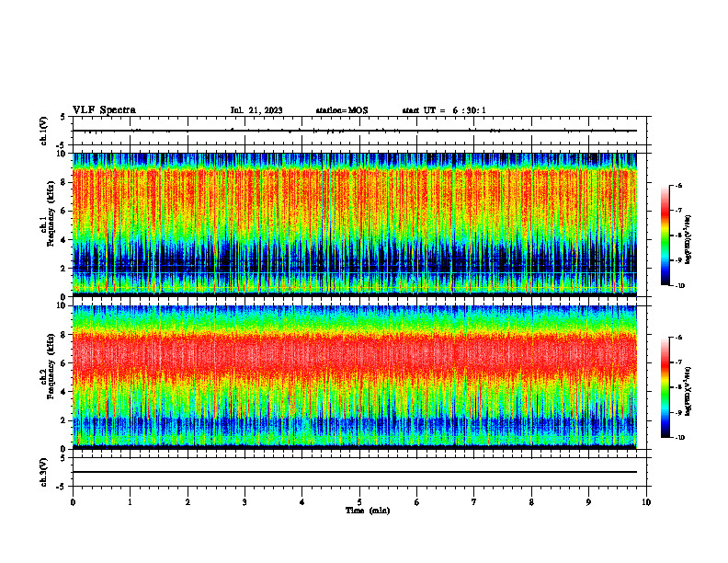
Task: Click ch.1 colorbar value '-6'
Action: [x=678, y=186]
